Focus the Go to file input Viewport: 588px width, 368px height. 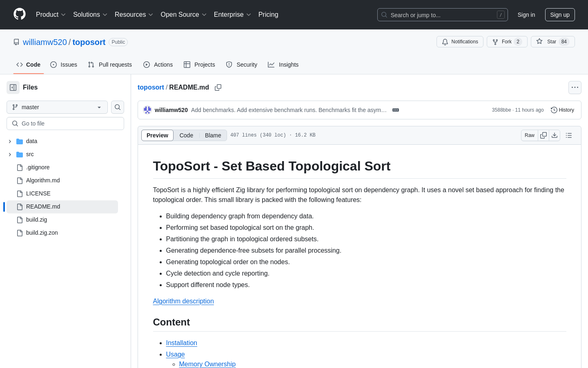pos(65,123)
